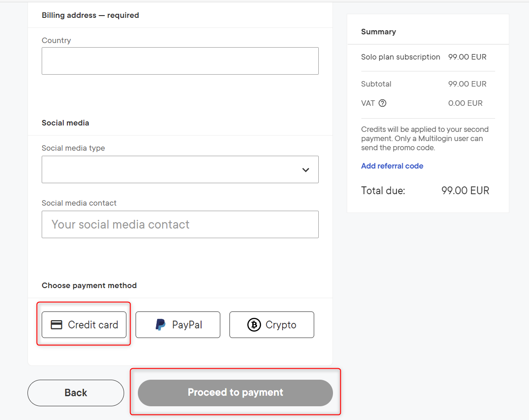Image resolution: width=529 pixels, height=420 pixels.
Task: Pick the Crypto payment option
Action: pos(272,325)
